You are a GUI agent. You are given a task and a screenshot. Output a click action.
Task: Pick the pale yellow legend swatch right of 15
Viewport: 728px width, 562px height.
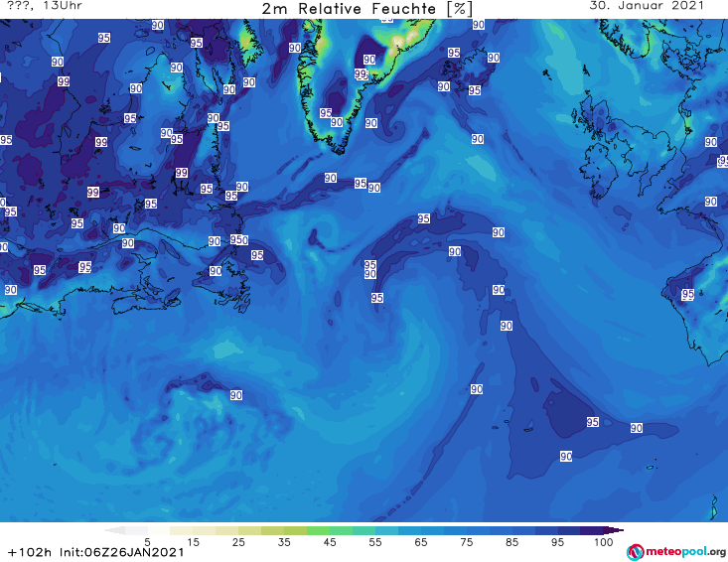coord(205,530)
